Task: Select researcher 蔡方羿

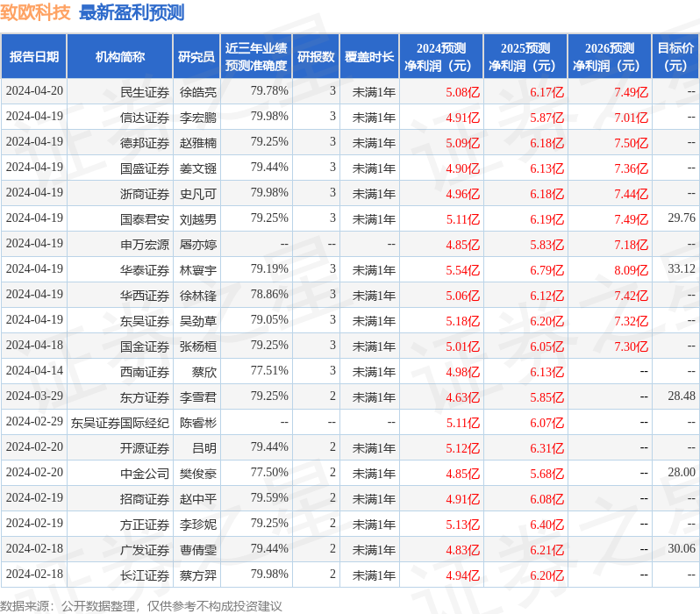Action: (198, 575)
